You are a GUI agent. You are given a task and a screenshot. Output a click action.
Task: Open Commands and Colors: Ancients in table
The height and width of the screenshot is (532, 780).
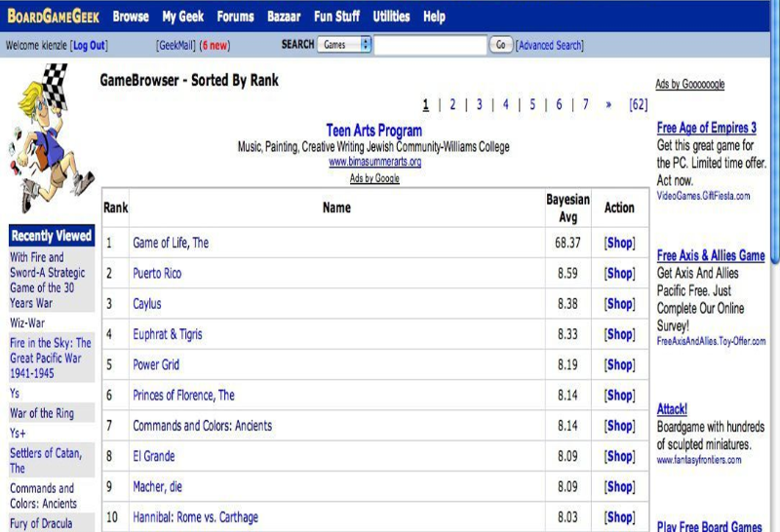[x=203, y=426]
